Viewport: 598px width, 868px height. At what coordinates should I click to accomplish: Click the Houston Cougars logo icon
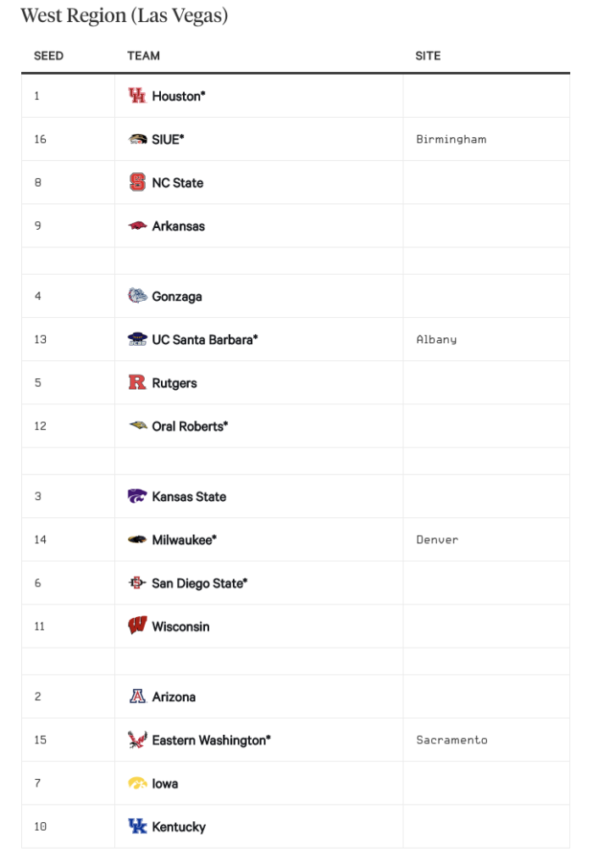[x=137, y=96]
